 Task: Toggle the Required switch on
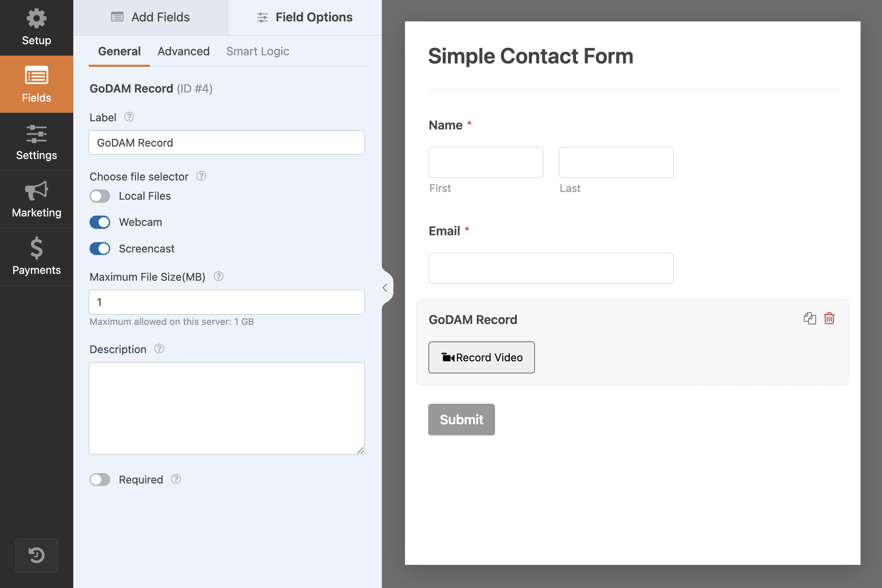pyautogui.click(x=100, y=480)
